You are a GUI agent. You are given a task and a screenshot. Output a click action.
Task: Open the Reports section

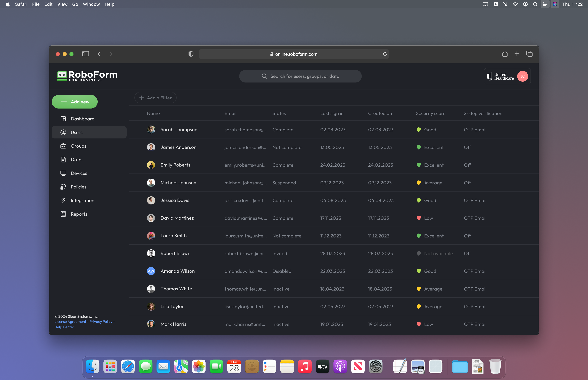[79, 214]
